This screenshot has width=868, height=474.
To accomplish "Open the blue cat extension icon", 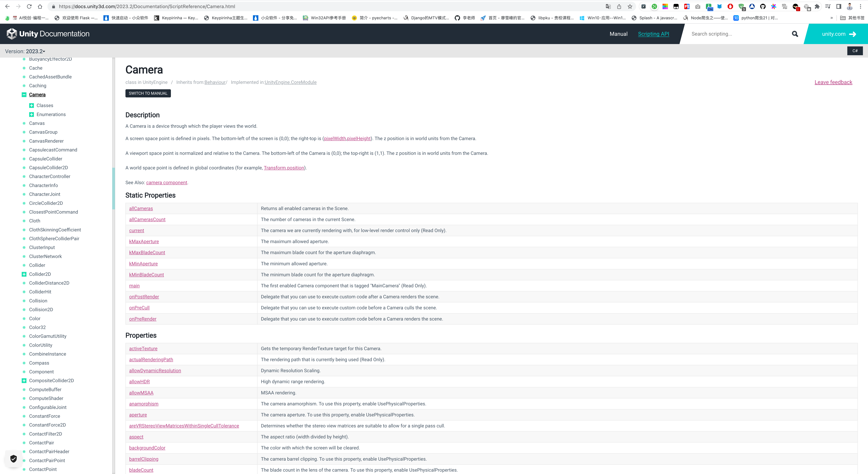I will 719,6.
